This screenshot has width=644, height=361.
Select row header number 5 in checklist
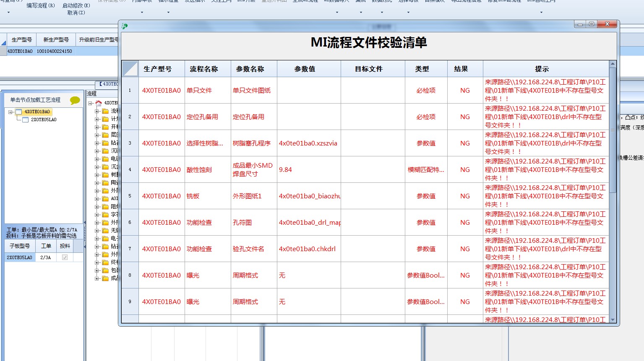(130, 196)
